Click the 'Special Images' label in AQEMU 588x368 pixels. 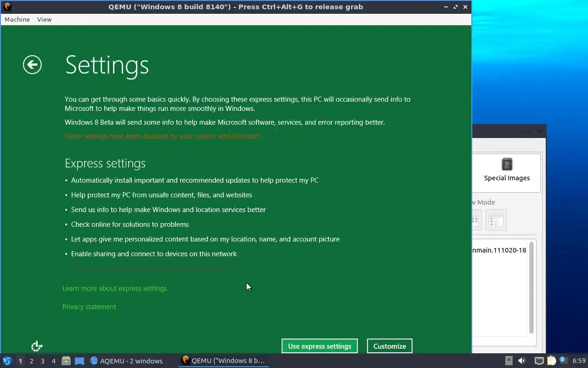point(507,178)
